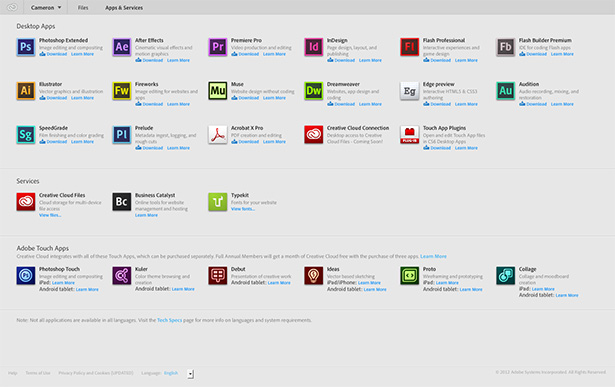Click Learn More in Adobe Touch Apps description

(x=433, y=256)
